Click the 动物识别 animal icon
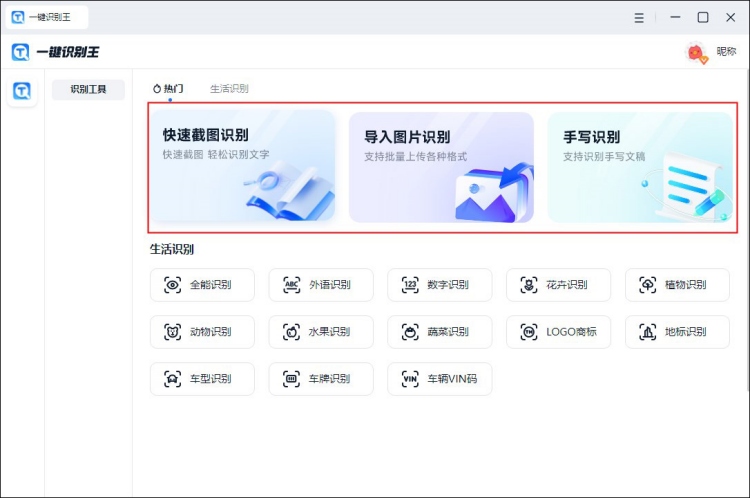 (x=172, y=332)
